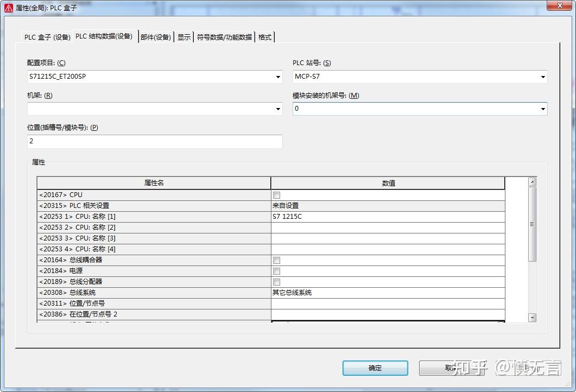576x392 pixels.
Task: Click the properties table scroll down arrow
Action: coord(532,318)
